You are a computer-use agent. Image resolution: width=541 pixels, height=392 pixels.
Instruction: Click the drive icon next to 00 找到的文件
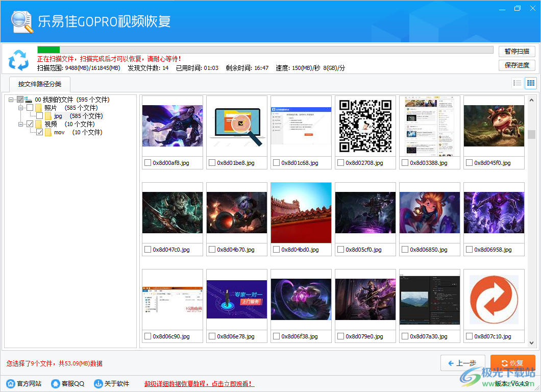tap(28, 100)
